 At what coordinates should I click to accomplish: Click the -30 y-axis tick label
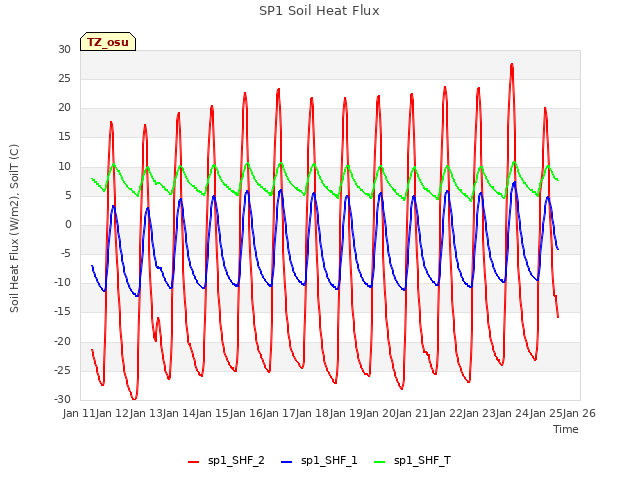62,399
